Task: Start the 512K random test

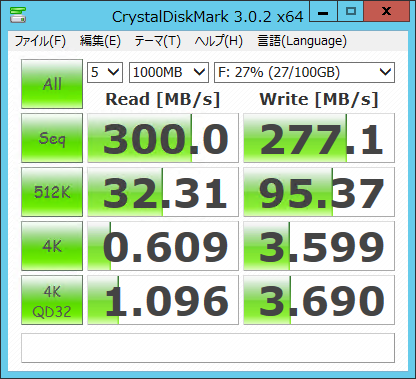Action: click(52, 192)
